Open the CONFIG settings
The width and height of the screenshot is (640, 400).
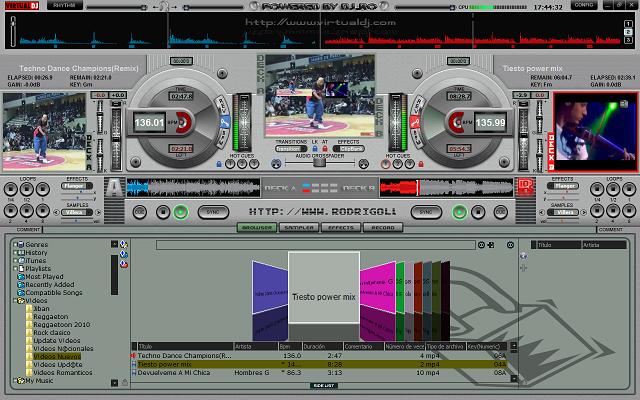click(584, 5)
